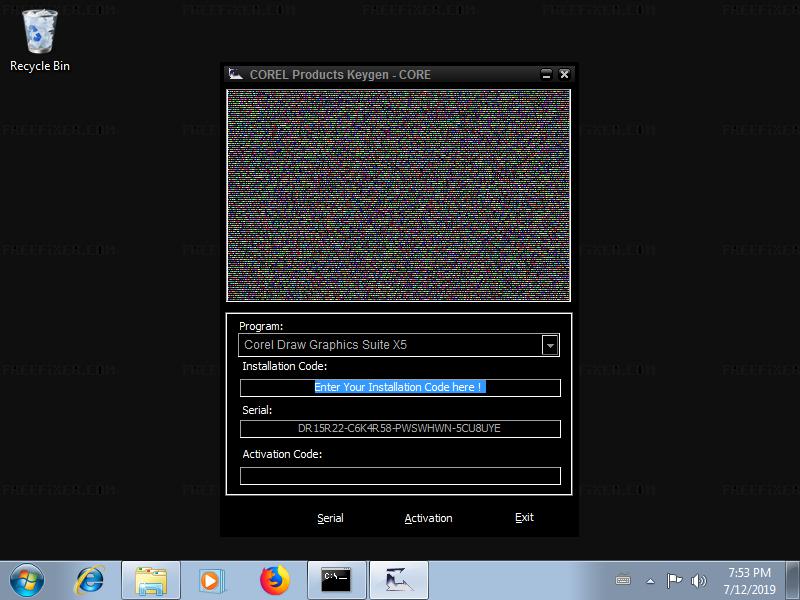Switch to the command prompt taskbar item

click(336, 581)
